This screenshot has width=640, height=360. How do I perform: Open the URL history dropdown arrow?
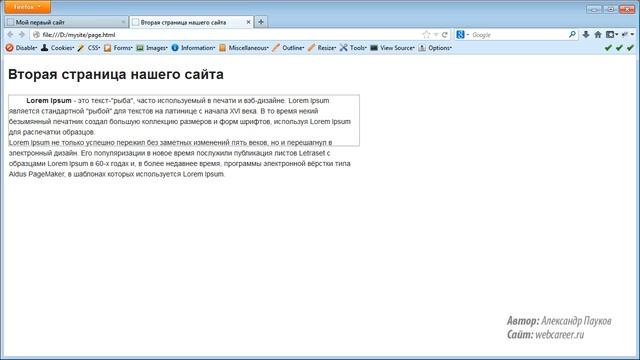[436, 35]
